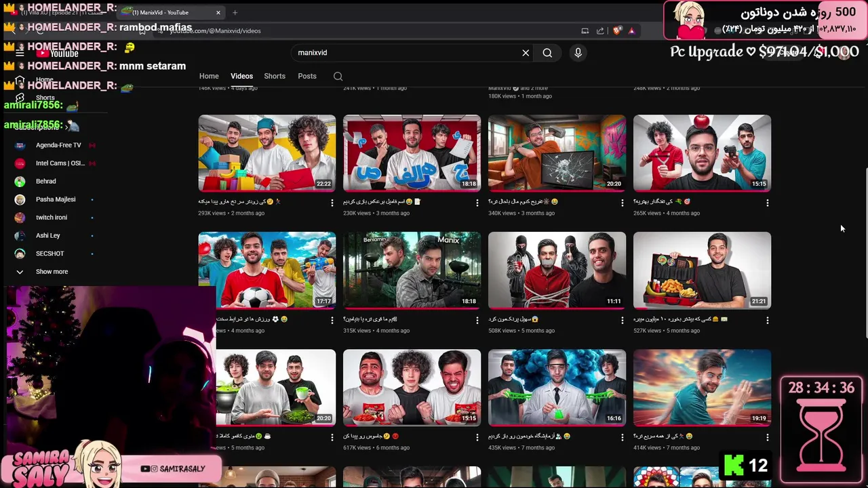Play the 230K views video thumbnail
Screen dimensions: 868x488
(412, 153)
